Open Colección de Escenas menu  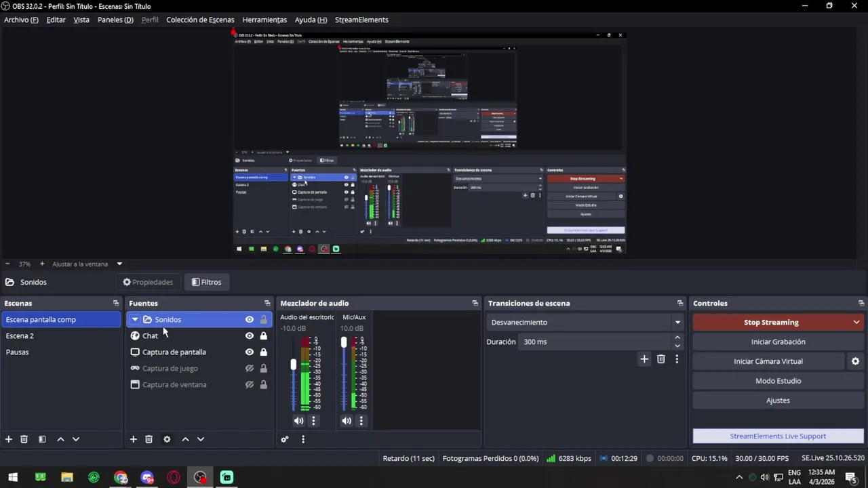(x=200, y=20)
